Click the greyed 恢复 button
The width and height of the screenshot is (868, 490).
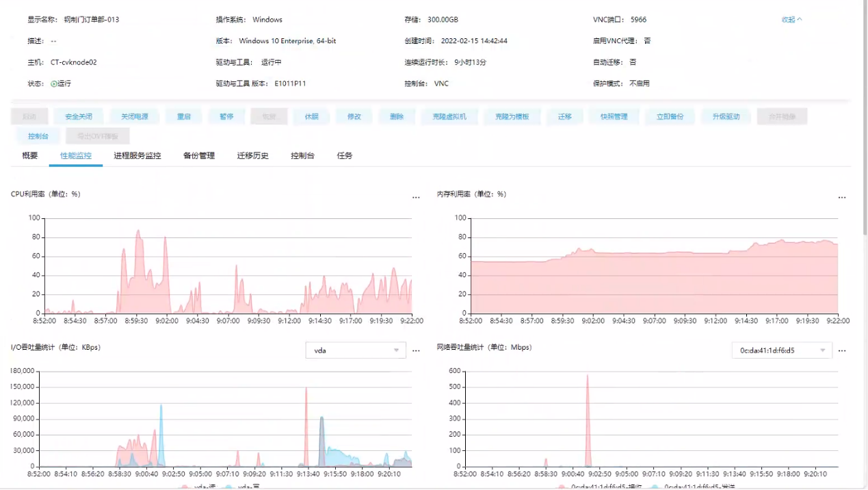pos(269,116)
